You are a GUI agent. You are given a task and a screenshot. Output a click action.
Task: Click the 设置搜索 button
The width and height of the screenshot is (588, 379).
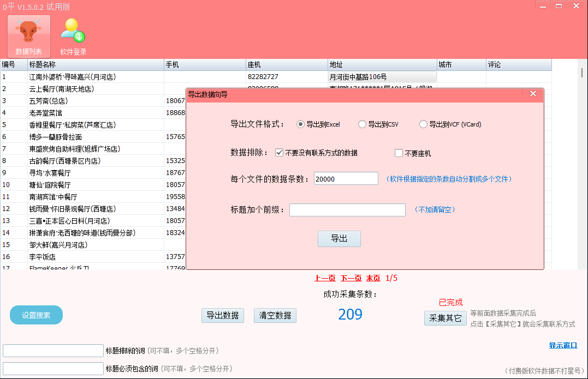click(36, 315)
